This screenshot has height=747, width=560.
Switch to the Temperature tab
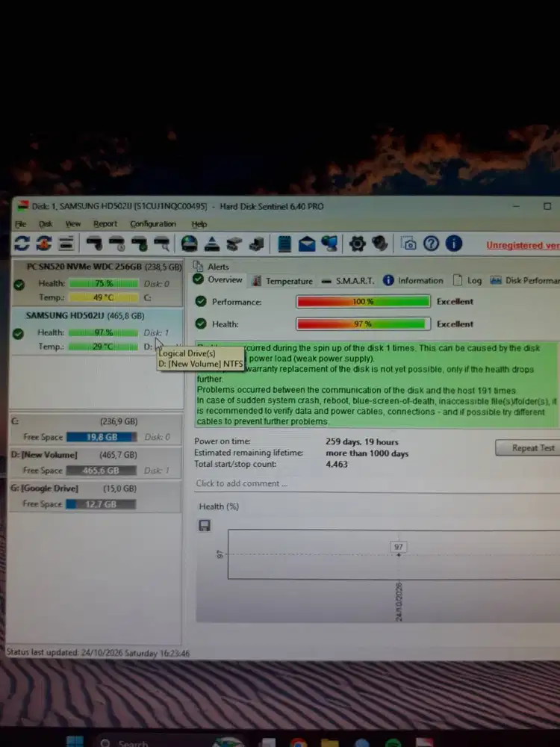[282, 281]
